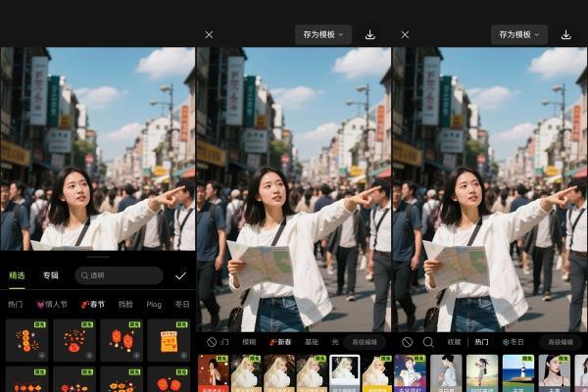Click the download icon in the right panel

tap(565, 34)
